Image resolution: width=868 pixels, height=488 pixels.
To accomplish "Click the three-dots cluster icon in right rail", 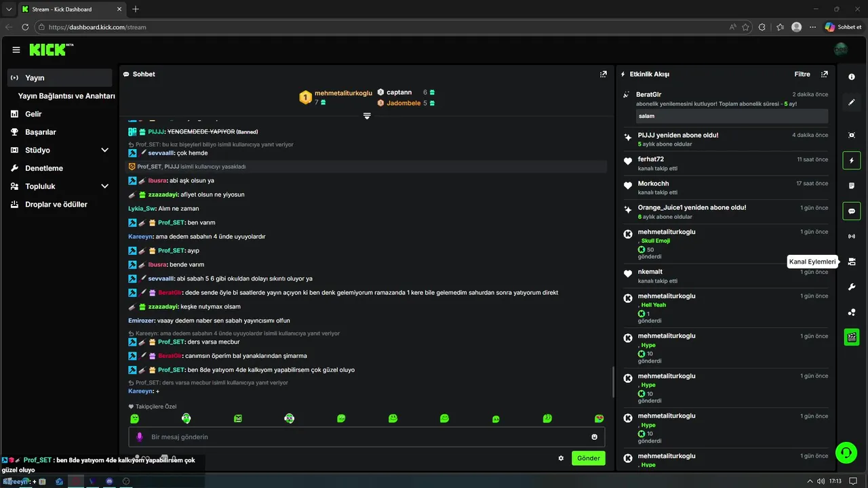I will [852, 312].
